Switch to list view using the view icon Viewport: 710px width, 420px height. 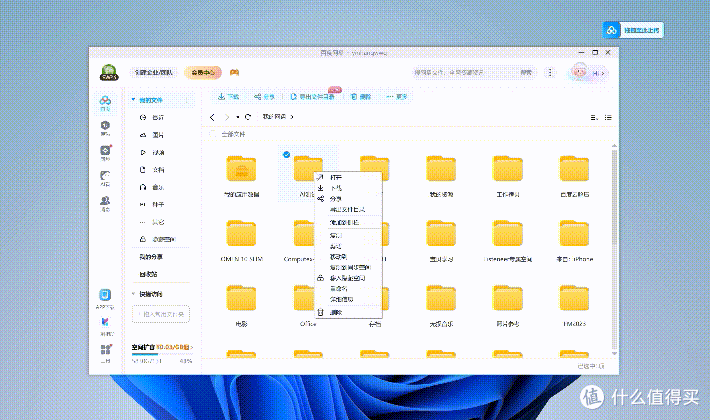pos(608,118)
